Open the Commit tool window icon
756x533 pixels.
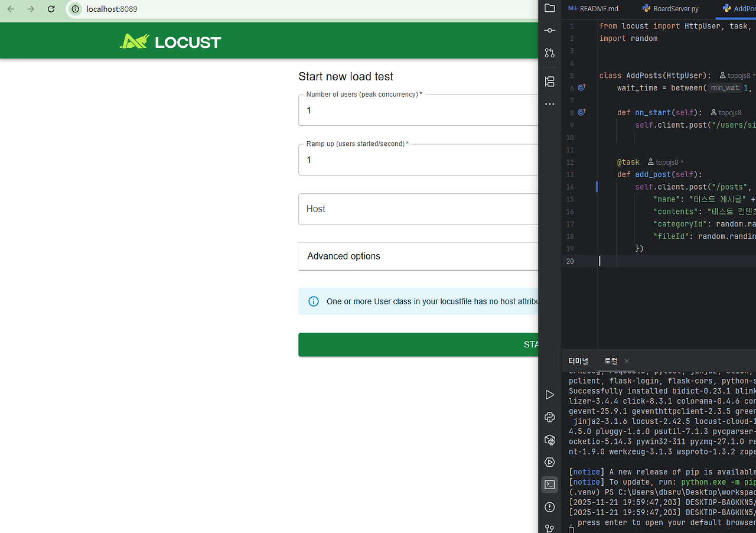click(549, 30)
